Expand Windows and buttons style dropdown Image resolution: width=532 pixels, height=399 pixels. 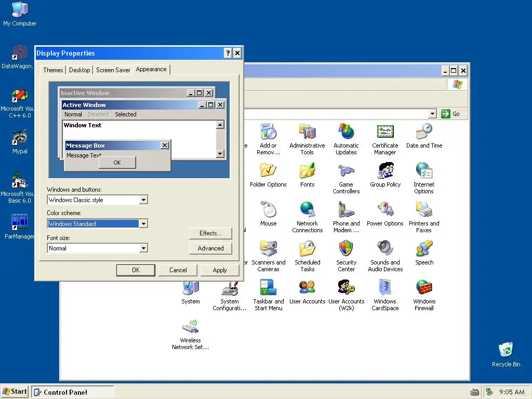pos(143,200)
